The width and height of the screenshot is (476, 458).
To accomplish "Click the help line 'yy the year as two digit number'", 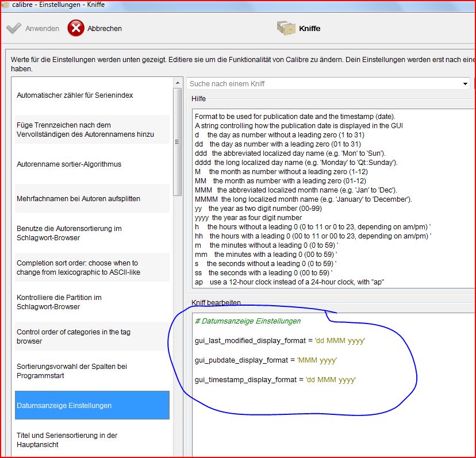I will pos(258,209).
